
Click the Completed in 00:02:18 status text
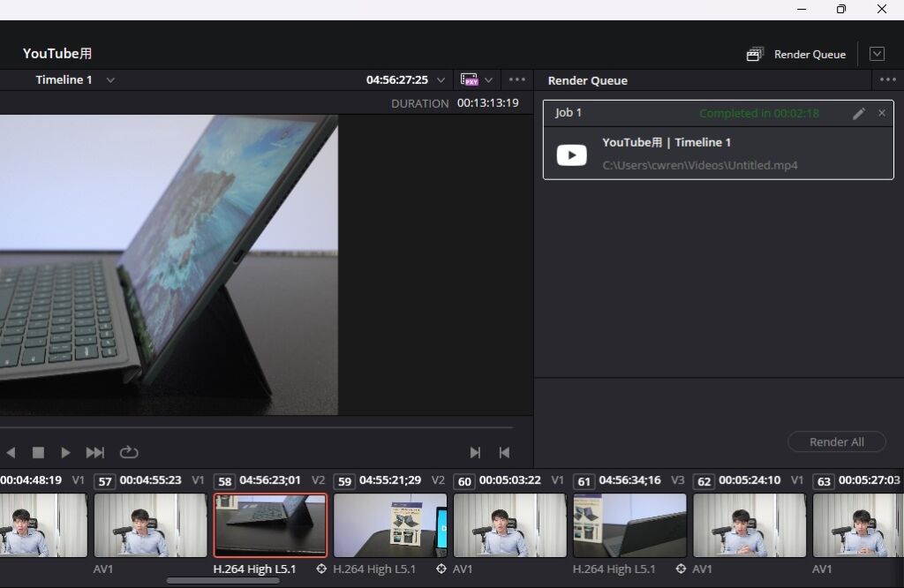tap(759, 113)
